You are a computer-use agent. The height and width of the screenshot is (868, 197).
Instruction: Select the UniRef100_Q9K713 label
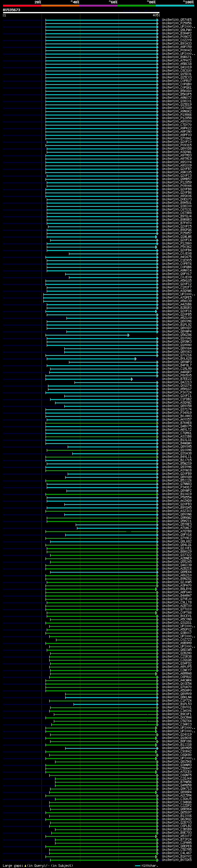click(177, 789)
